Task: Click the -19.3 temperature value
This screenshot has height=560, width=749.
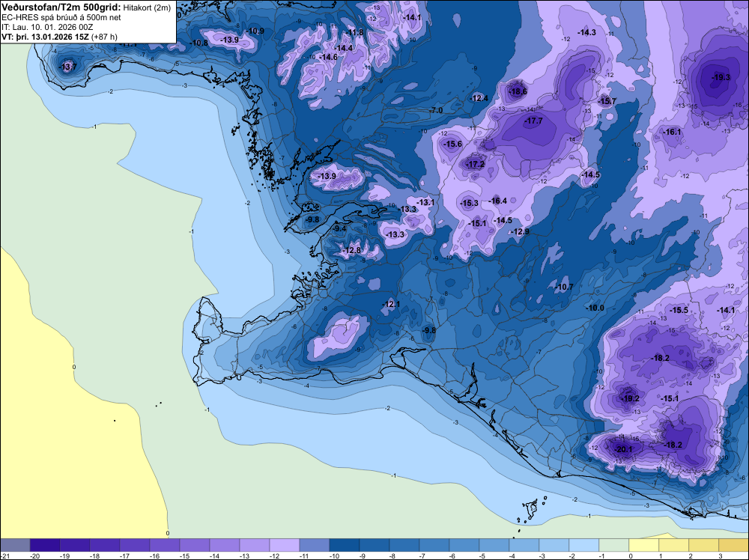Action: click(x=721, y=77)
